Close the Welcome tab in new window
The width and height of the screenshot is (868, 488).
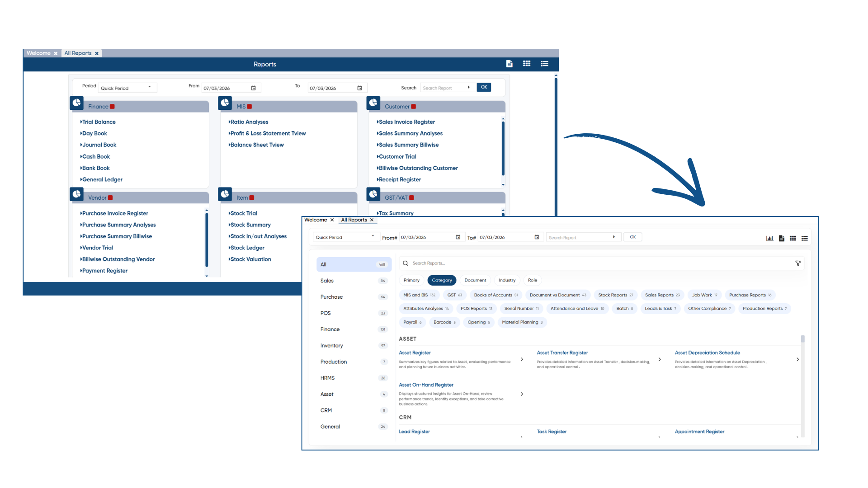332,220
